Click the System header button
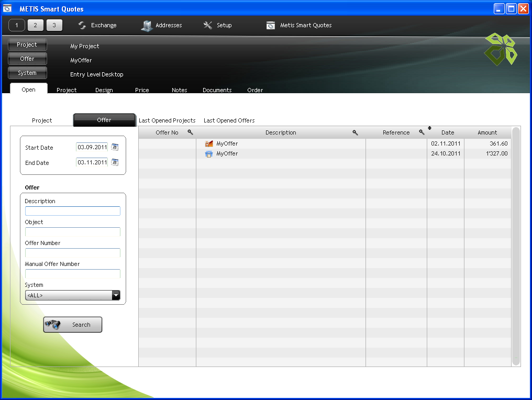 [27, 73]
